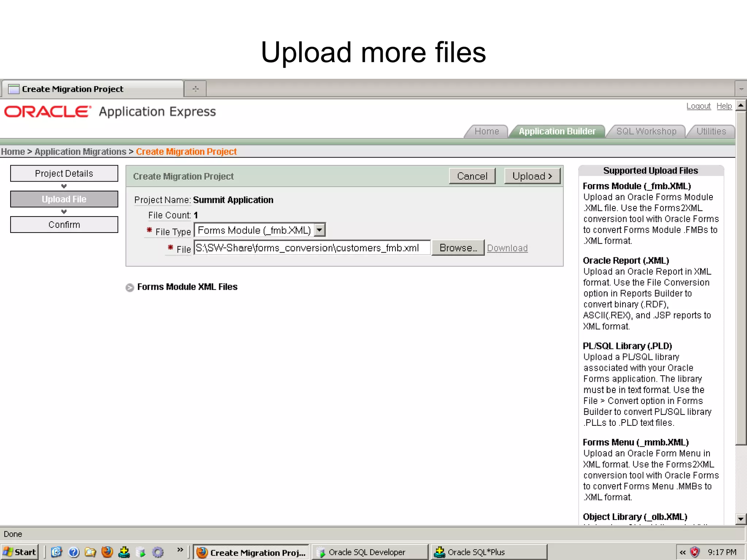Open the SQL Workshop tab
Viewport: 747px width, 560px height.
646,131
